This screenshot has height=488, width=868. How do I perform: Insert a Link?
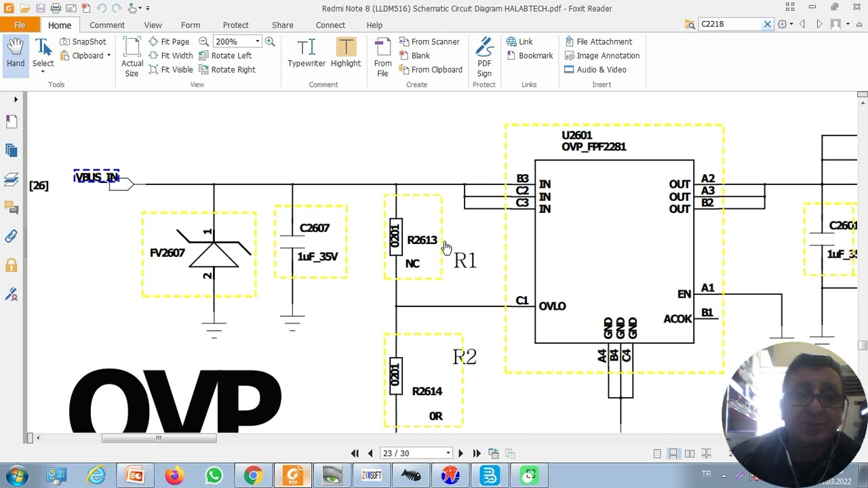(519, 41)
